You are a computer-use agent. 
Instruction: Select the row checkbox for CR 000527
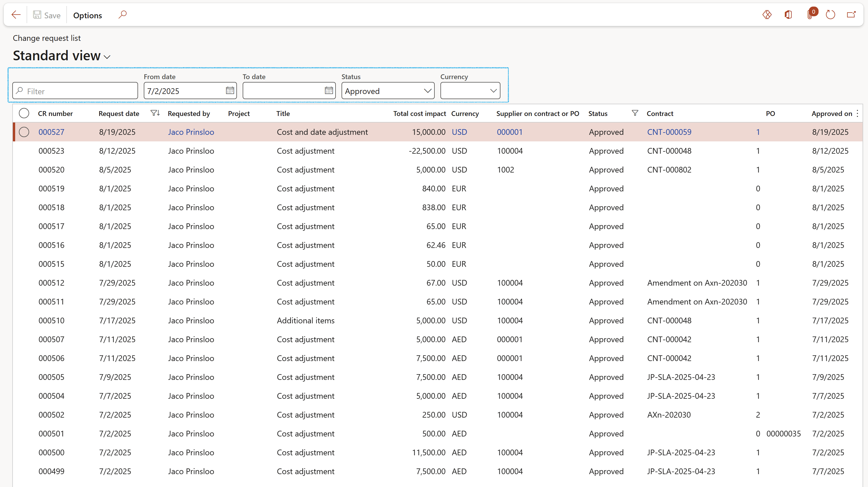click(24, 132)
